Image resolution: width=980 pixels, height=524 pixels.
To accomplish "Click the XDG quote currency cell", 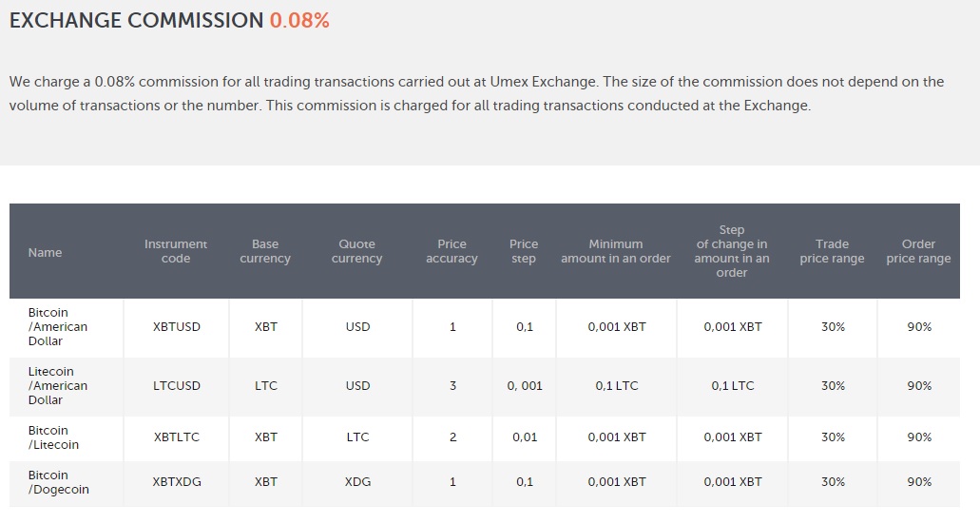I will tap(357, 482).
